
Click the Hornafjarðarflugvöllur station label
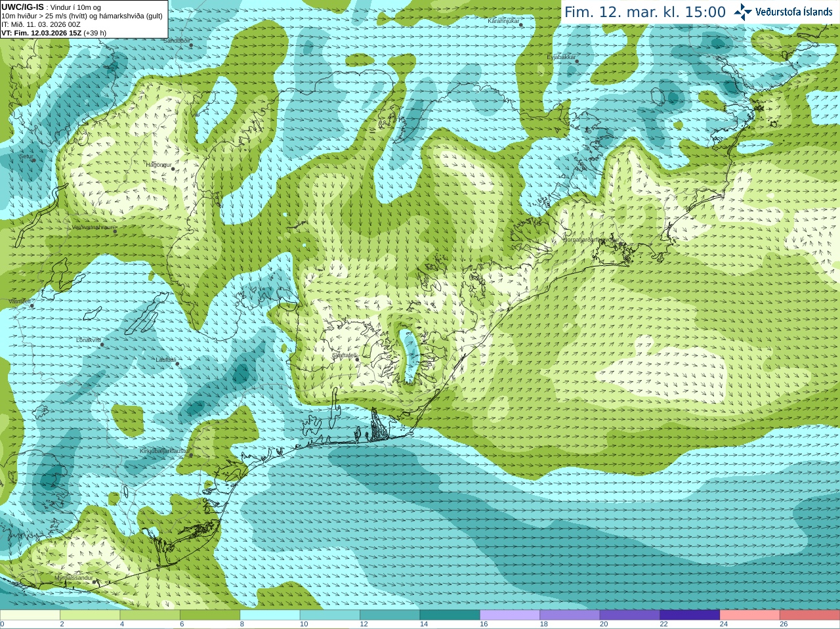tap(591, 240)
